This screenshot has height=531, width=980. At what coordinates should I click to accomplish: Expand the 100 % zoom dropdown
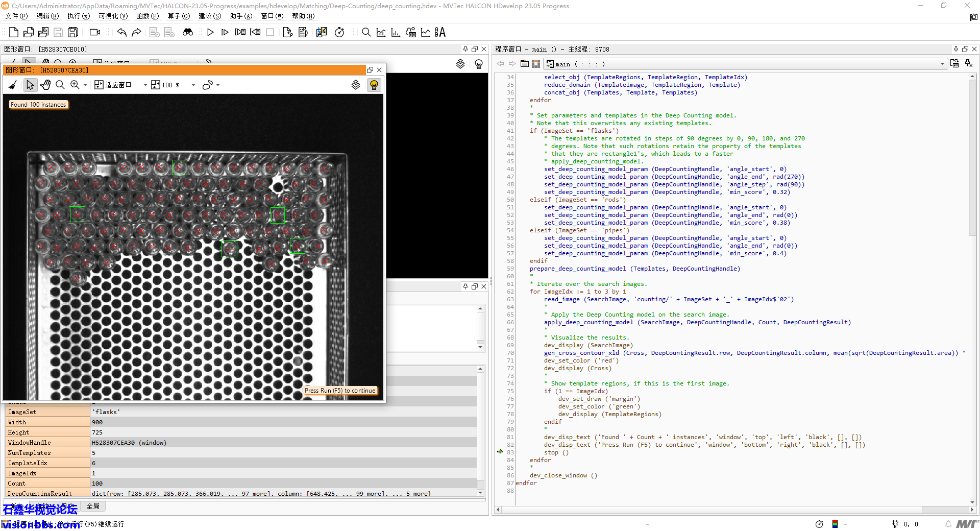[x=193, y=85]
